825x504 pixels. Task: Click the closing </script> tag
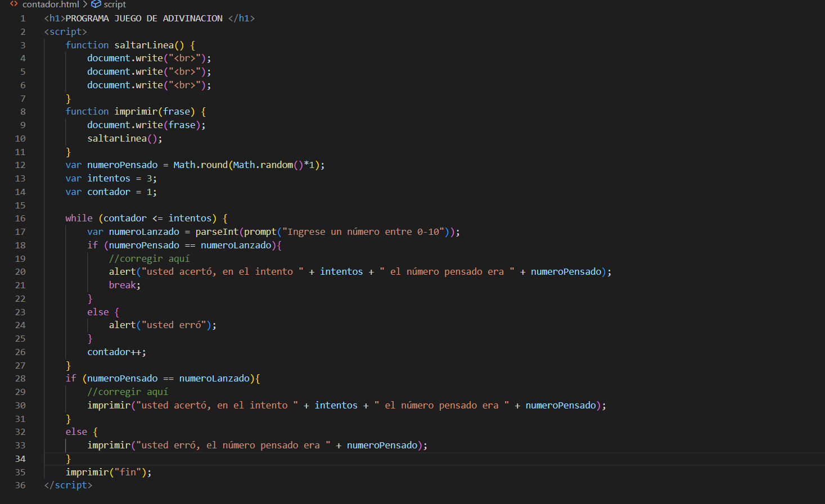[68, 485]
